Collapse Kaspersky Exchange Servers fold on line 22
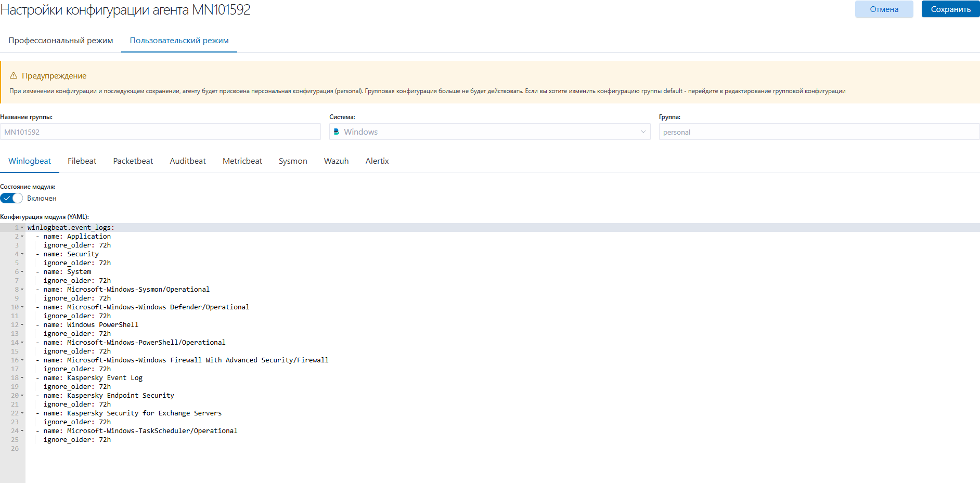The width and height of the screenshot is (980, 483). 22,413
